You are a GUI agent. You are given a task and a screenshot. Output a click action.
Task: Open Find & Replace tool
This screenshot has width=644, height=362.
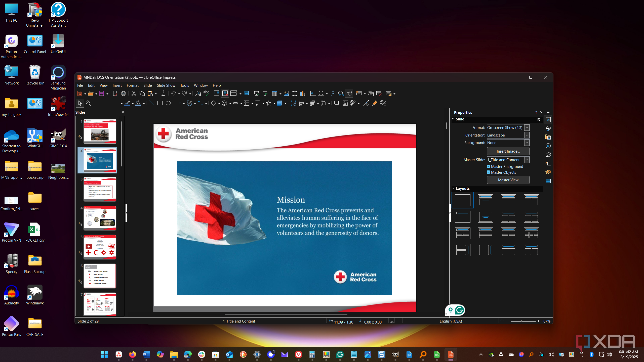coord(198,94)
